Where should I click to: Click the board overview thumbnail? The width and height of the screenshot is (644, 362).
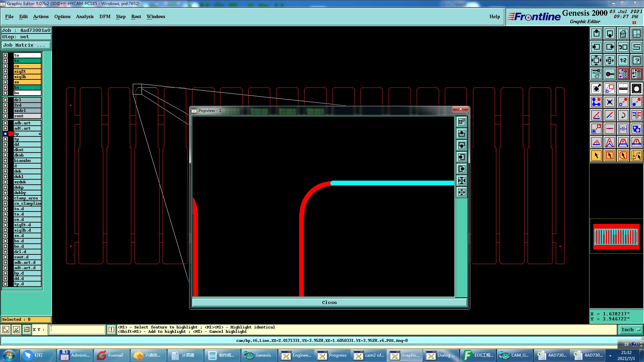616,237
